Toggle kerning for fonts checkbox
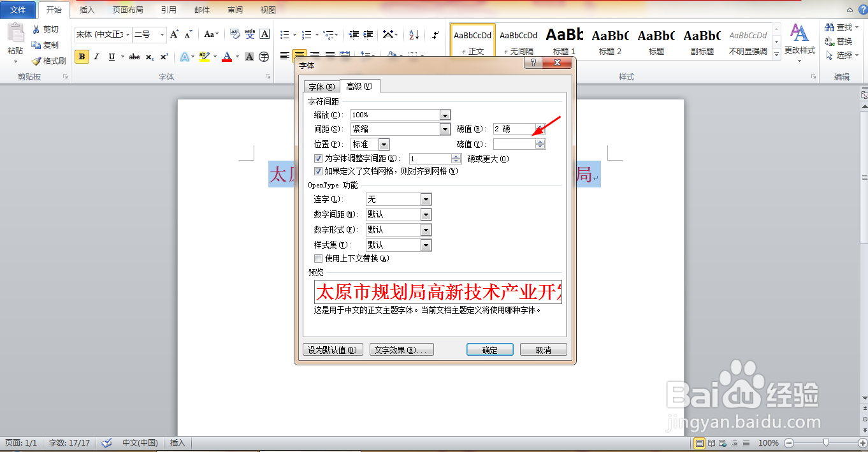Viewport: 868px width, 452px height. 319,158
